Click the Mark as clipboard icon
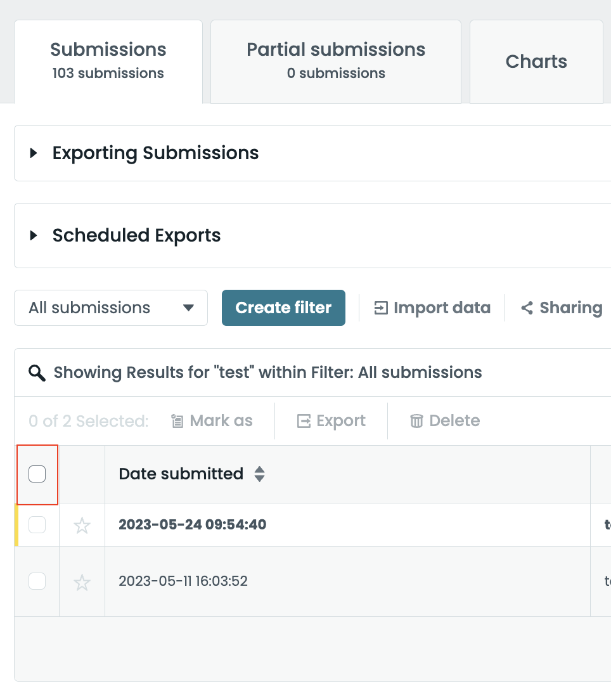611x700 pixels. [x=177, y=421]
